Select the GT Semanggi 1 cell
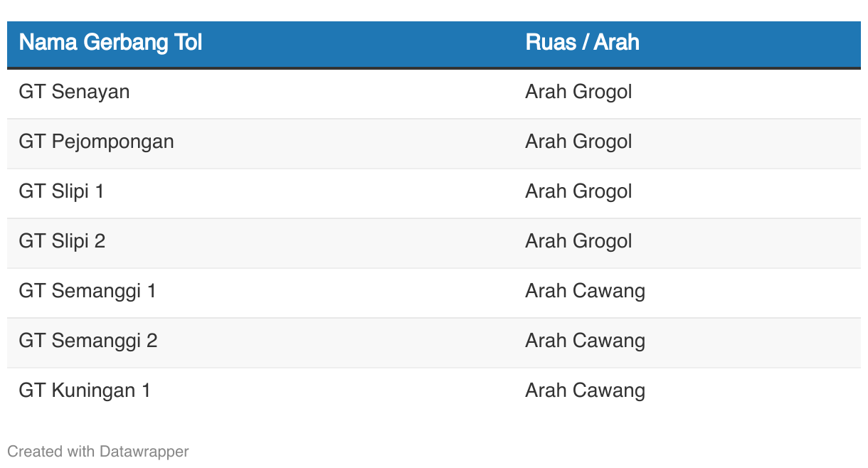The height and width of the screenshot is (468, 868). click(x=260, y=292)
